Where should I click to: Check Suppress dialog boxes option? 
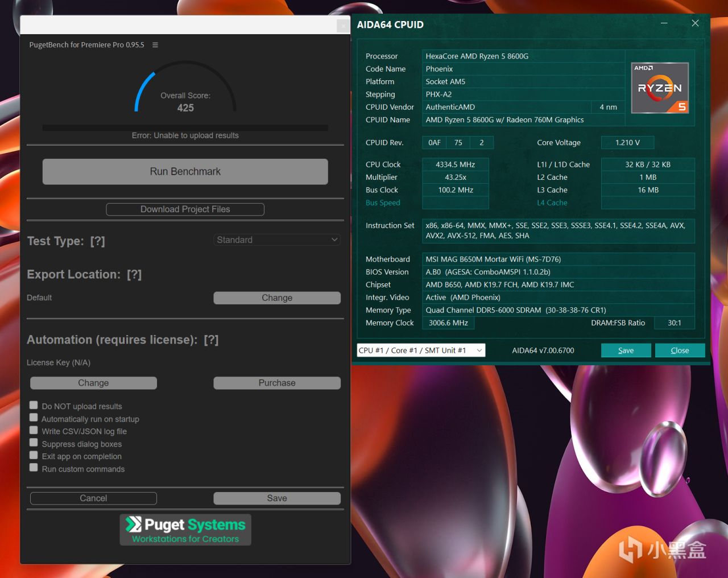click(x=34, y=443)
